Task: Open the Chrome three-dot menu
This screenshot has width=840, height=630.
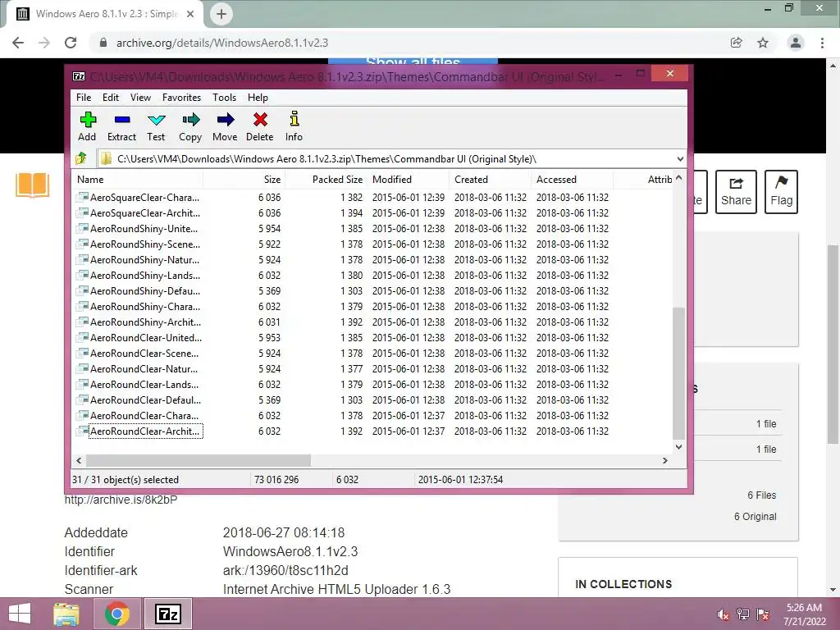Action: [822, 43]
